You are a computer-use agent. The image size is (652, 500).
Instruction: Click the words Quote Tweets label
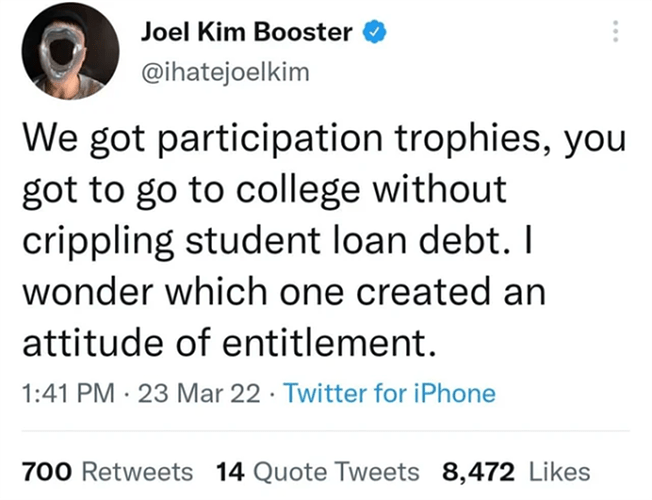(x=336, y=473)
